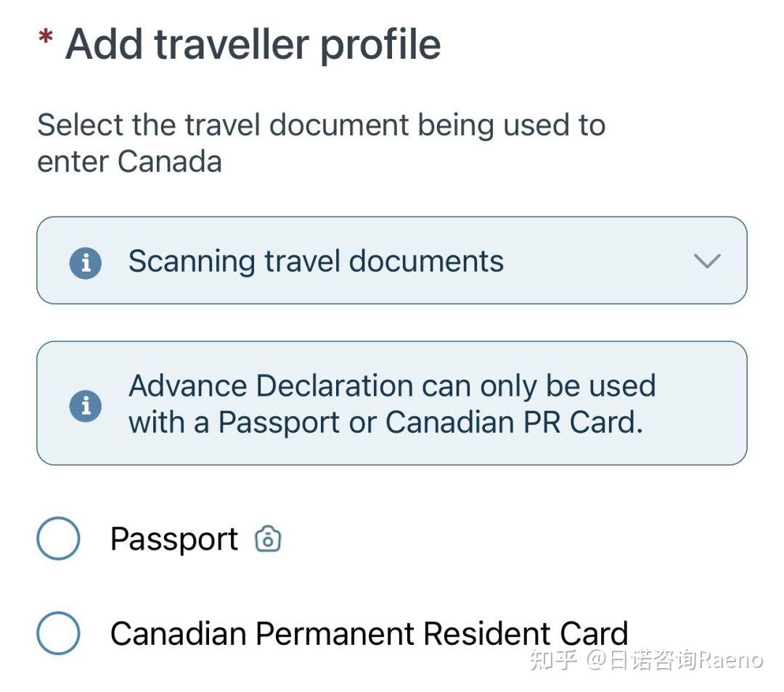Choose the Passport option label
This screenshot has width=784, height=692.
pyautogui.click(x=174, y=540)
